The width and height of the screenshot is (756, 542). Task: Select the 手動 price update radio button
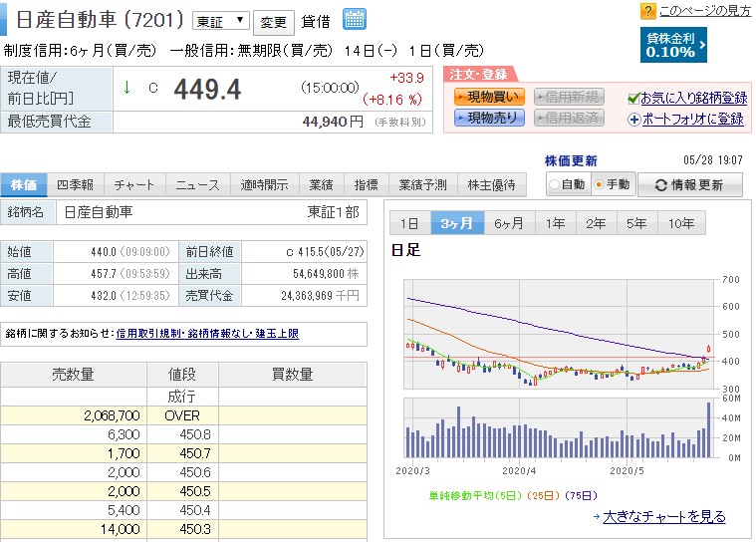pos(600,184)
